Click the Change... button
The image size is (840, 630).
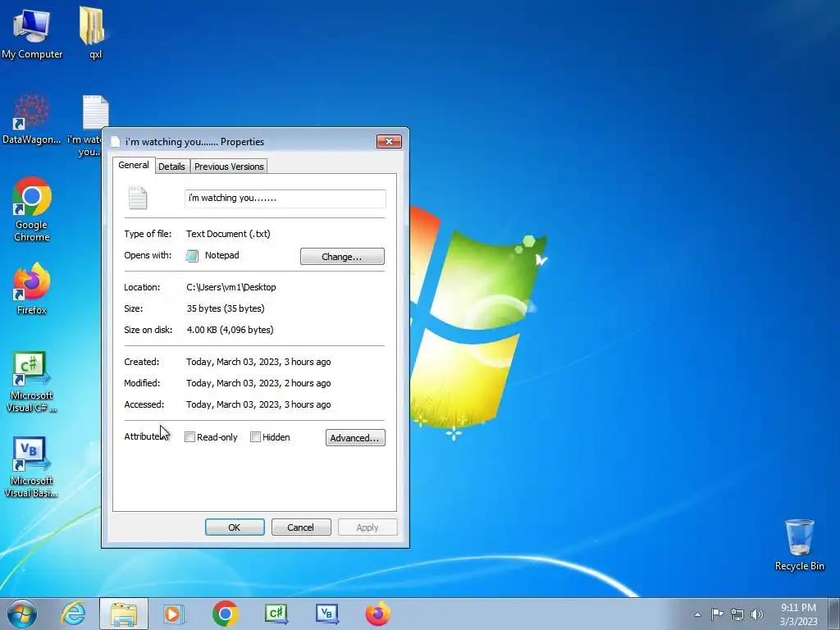(x=342, y=257)
